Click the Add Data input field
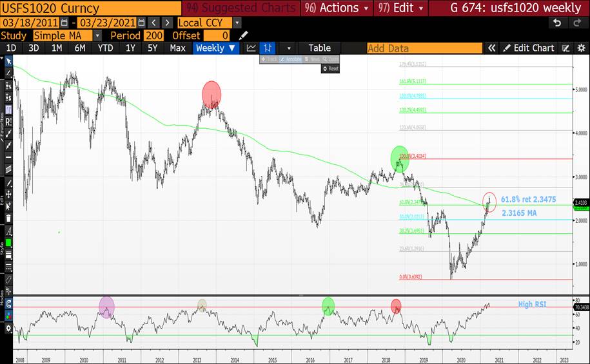 tap(424, 48)
